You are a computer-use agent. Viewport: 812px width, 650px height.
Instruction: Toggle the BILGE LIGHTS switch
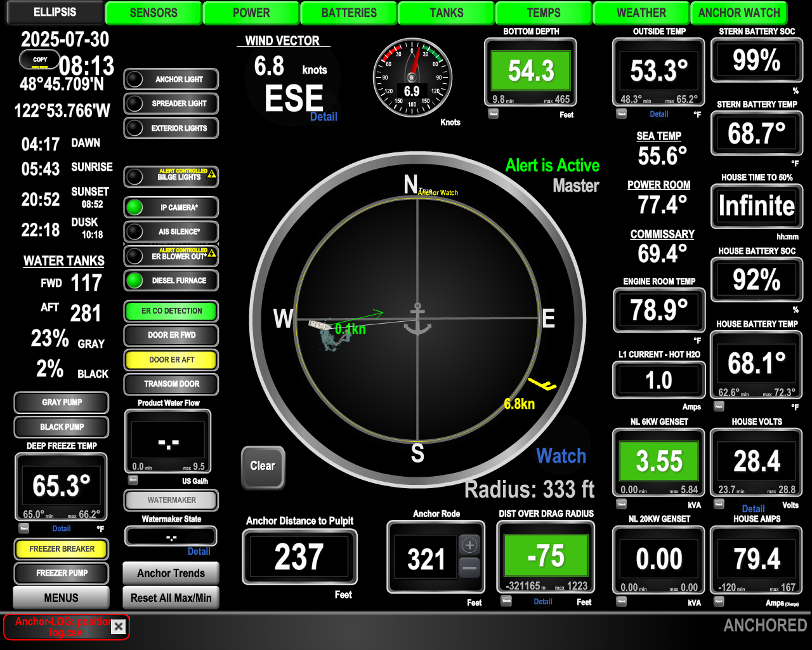point(171,176)
